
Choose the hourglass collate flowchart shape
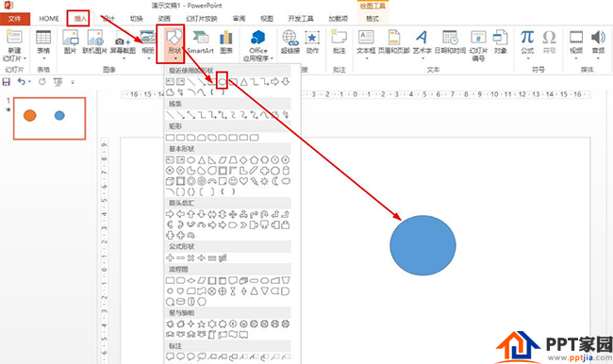pyautogui.click(x=233, y=291)
